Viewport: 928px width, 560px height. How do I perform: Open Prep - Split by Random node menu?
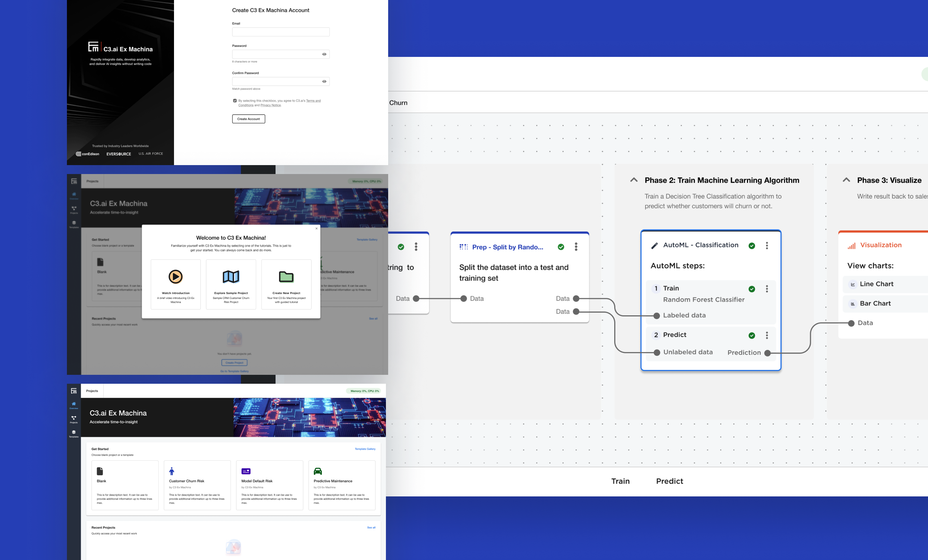click(576, 247)
